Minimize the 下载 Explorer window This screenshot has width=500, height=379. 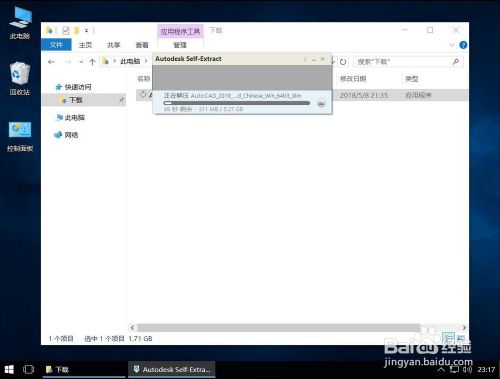click(405, 30)
